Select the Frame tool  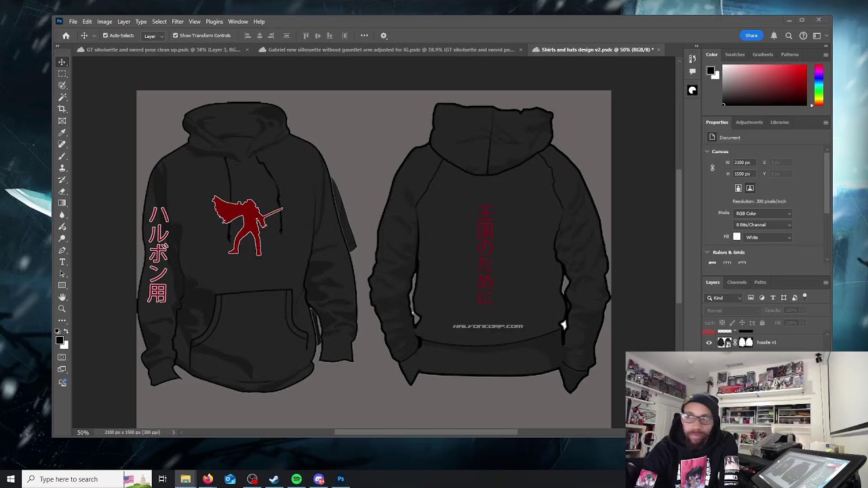[62, 121]
